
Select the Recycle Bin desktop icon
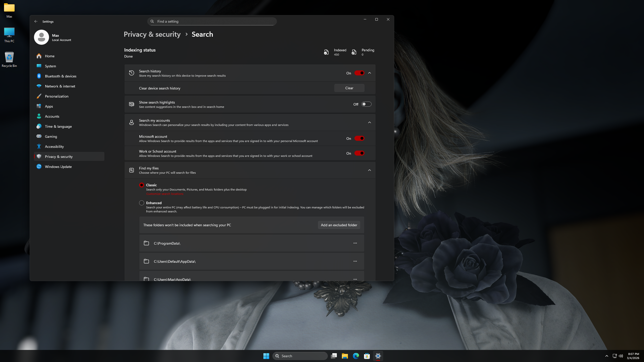(x=9, y=60)
